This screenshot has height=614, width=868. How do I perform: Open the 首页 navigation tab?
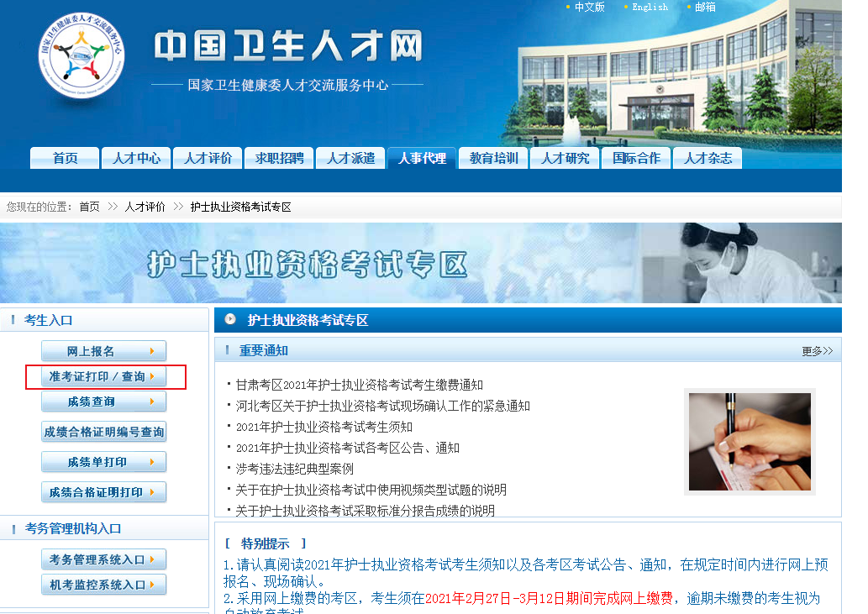[x=65, y=158]
